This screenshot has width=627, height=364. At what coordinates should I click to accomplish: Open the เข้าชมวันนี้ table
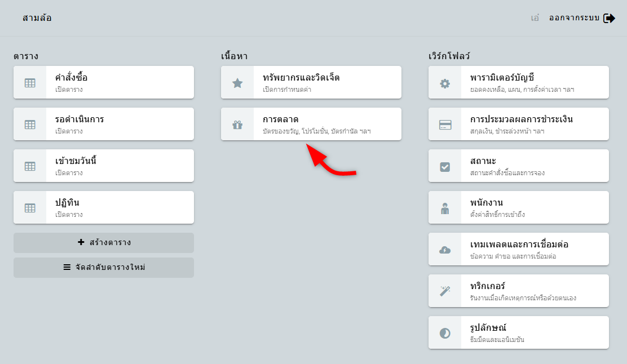[x=120, y=166]
